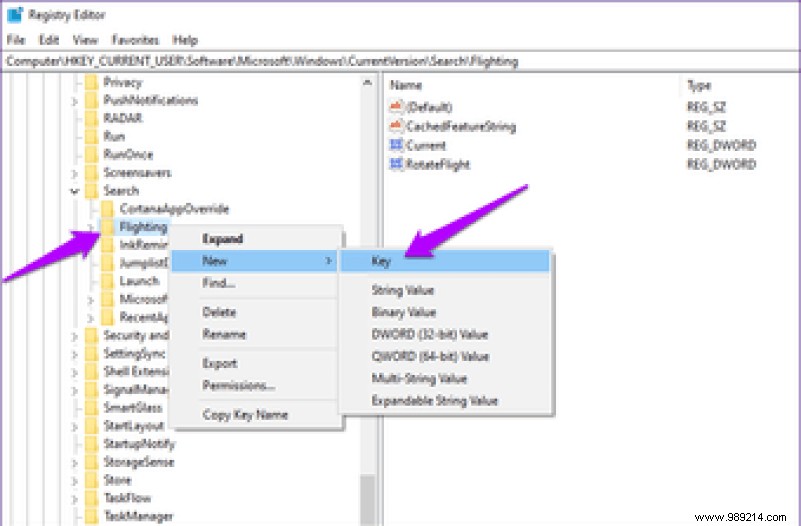Select the Launch folder icon
The image size is (801, 526).
(107, 281)
